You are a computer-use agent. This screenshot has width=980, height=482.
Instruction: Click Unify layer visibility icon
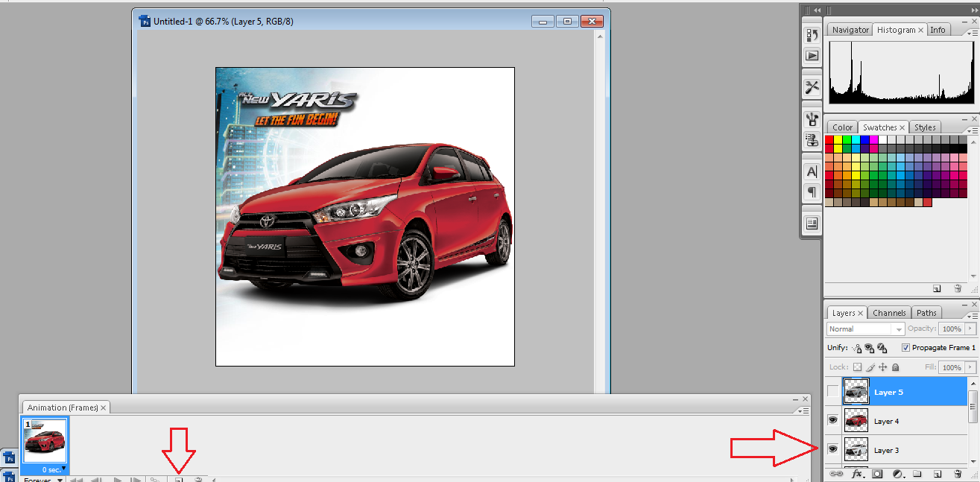pos(870,348)
